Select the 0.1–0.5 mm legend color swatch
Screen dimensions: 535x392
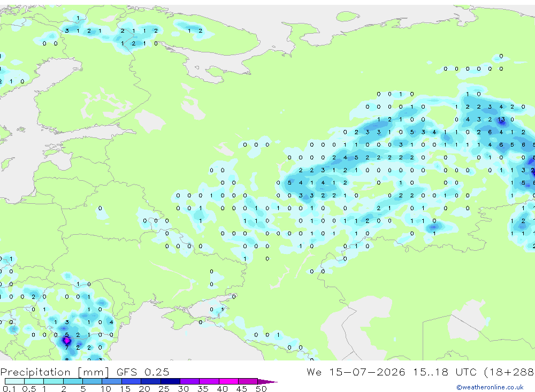(x=14, y=381)
